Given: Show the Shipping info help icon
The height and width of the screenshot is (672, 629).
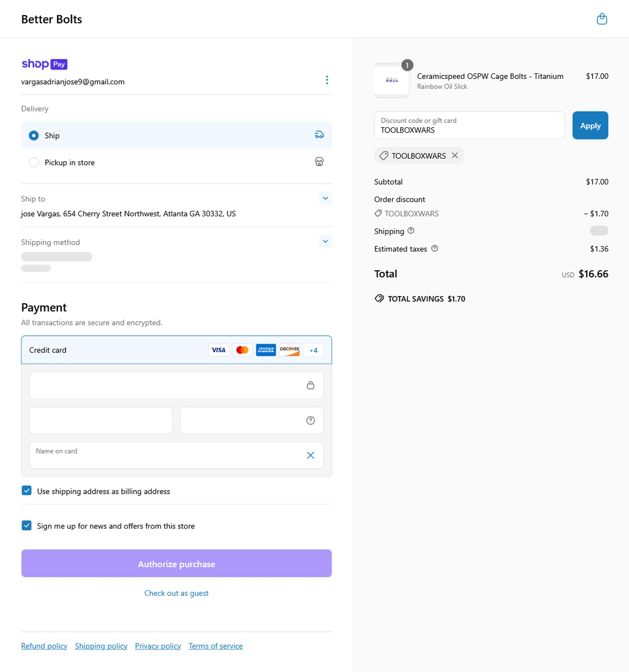Looking at the screenshot, I should pyautogui.click(x=411, y=231).
